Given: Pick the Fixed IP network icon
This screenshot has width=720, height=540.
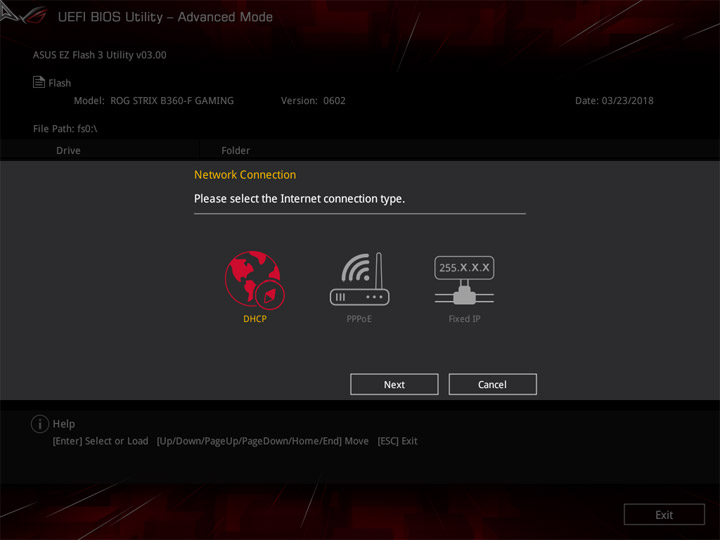Looking at the screenshot, I should 464,280.
